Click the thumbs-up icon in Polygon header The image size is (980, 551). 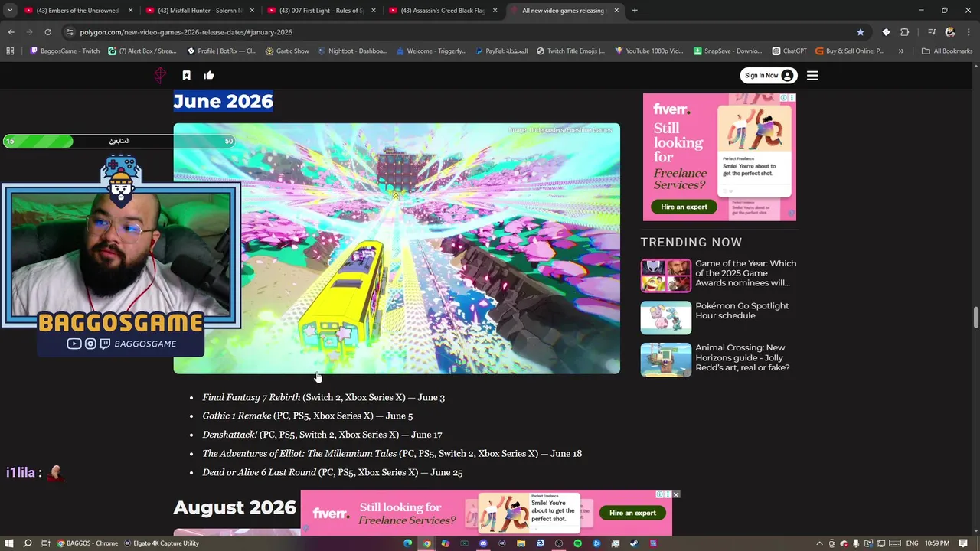point(209,75)
